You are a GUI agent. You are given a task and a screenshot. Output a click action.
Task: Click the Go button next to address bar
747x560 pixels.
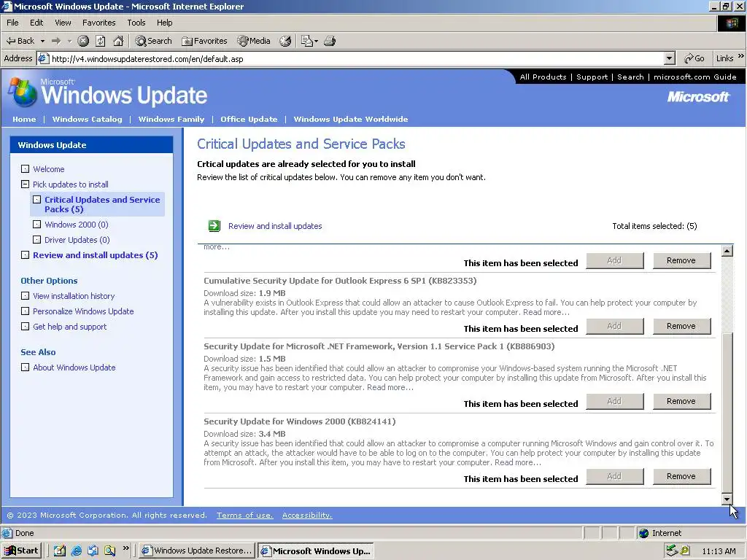694,58
